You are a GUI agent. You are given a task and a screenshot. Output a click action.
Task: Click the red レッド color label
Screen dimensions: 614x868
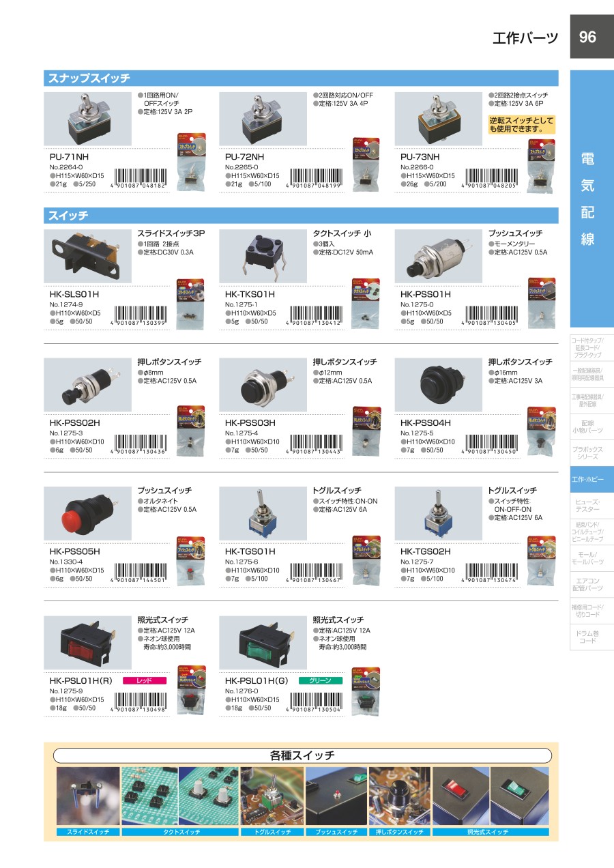click(x=145, y=680)
